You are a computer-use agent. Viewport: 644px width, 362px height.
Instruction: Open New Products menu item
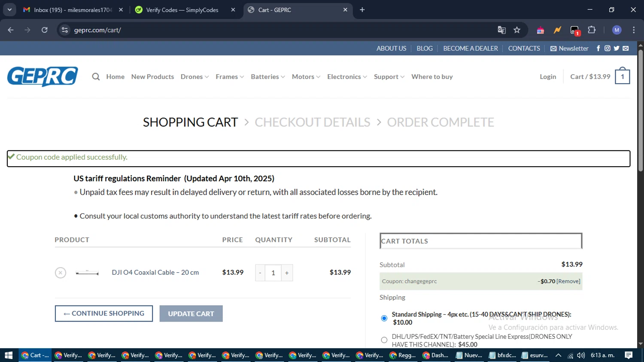point(152,76)
